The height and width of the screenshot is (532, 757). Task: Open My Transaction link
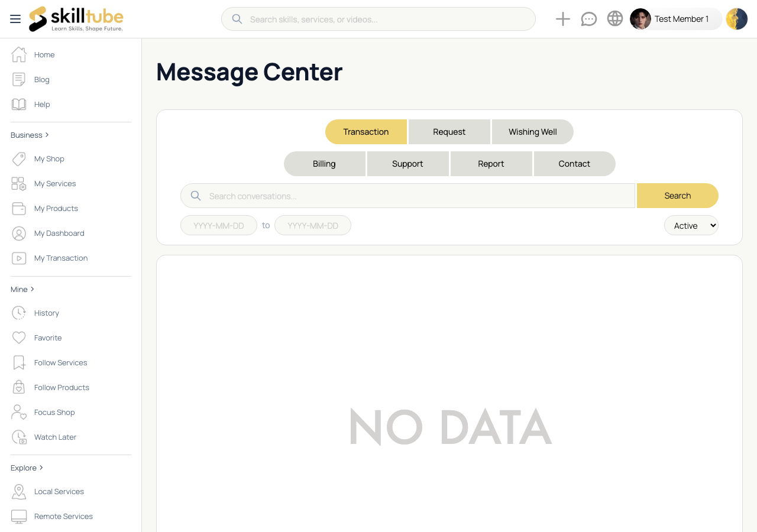pos(61,258)
